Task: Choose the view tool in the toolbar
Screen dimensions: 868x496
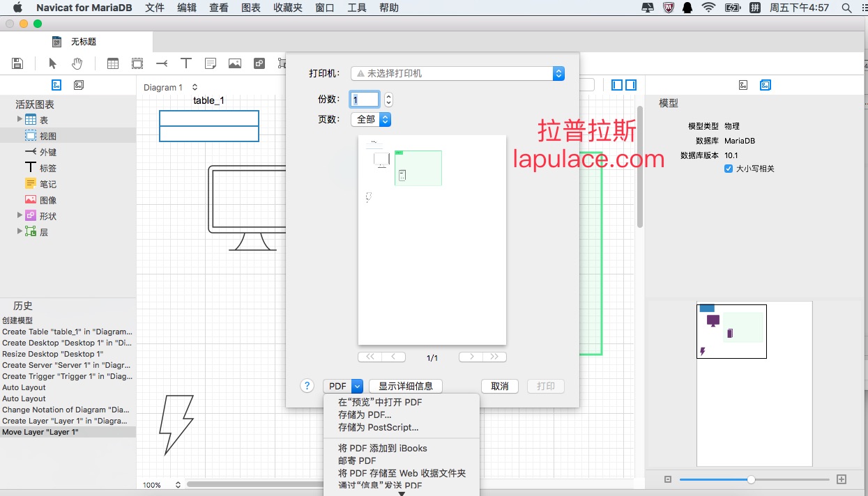Action: click(x=137, y=63)
